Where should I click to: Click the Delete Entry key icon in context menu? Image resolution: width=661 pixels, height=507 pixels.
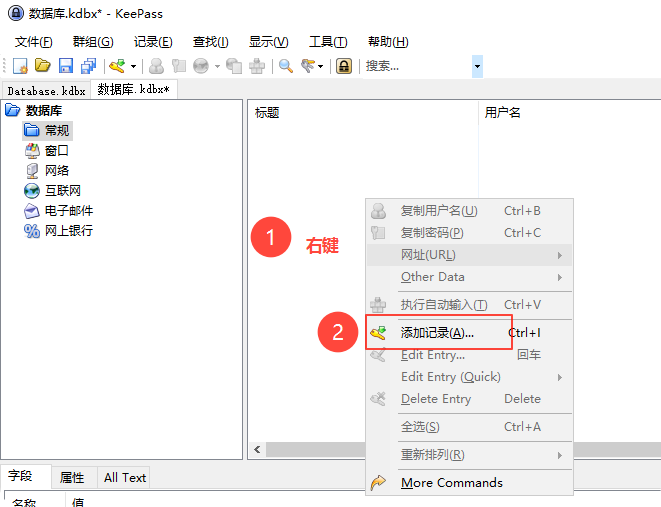coord(378,399)
